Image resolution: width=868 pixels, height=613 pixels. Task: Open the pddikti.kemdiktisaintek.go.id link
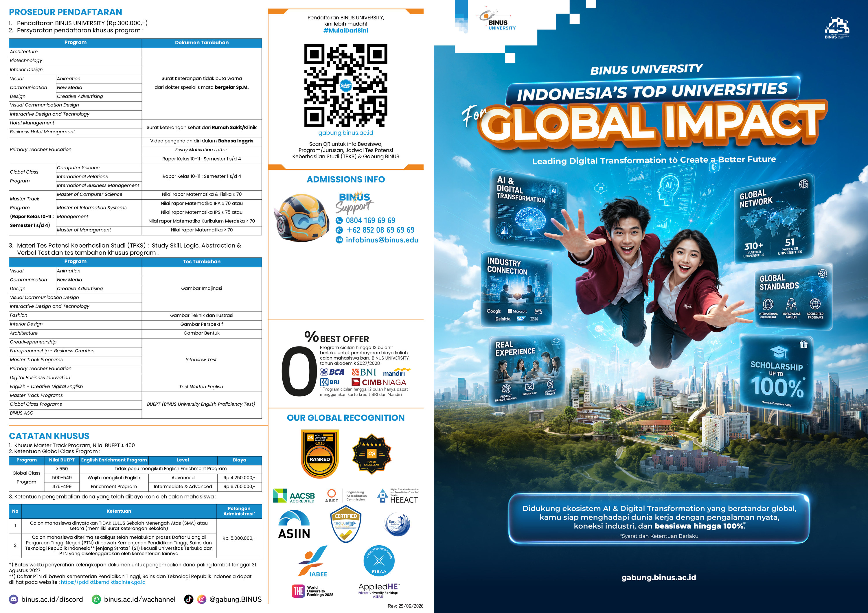click(103, 582)
